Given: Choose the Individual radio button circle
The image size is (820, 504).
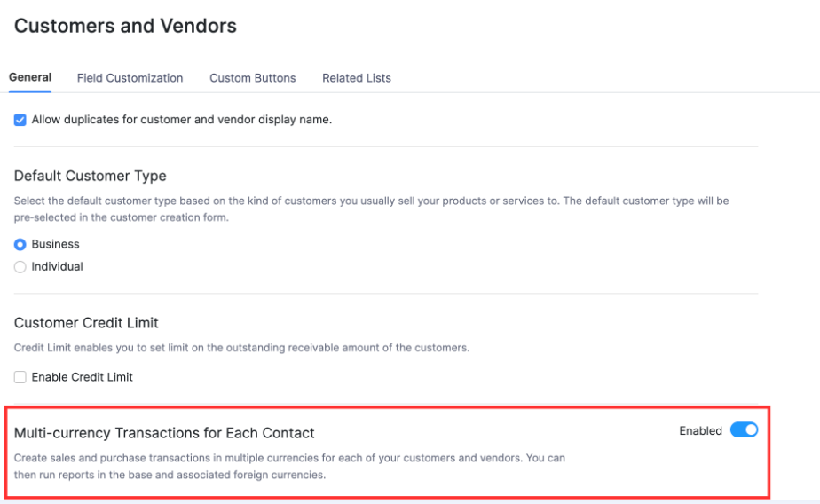Looking at the screenshot, I should [20, 267].
